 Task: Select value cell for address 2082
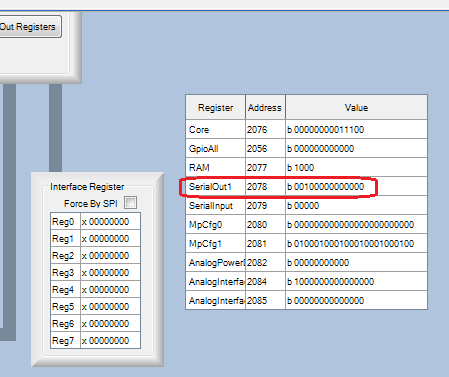[x=356, y=262]
